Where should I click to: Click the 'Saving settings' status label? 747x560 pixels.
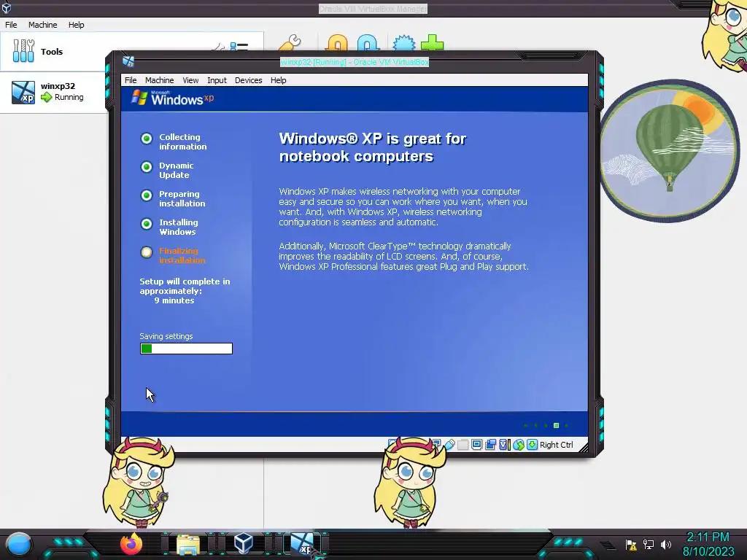click(x=166, y=336)
